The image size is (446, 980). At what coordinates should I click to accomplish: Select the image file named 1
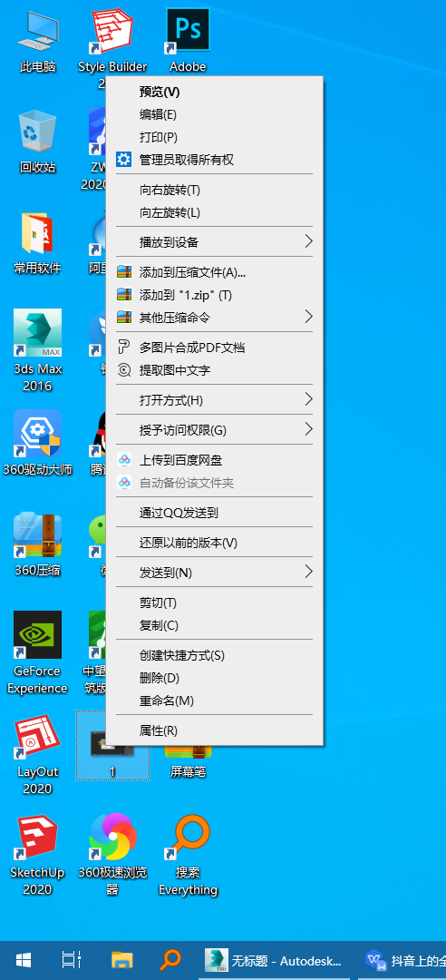coord(112,745)
